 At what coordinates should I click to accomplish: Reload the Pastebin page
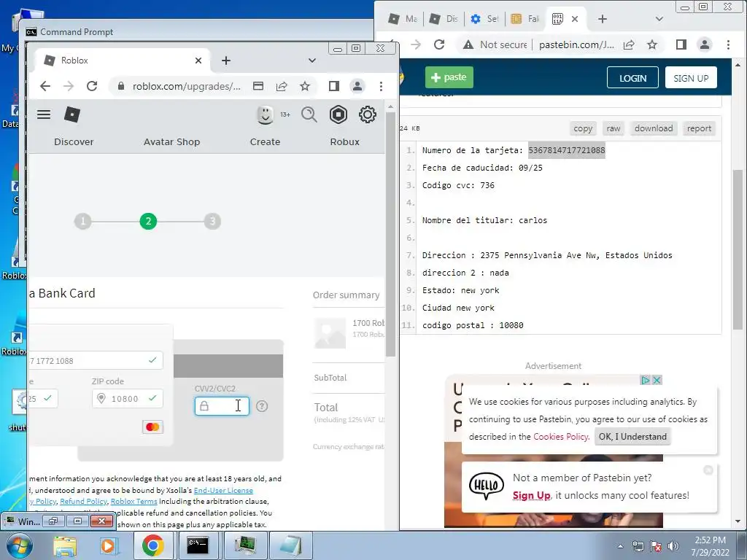pyautogui.click(x=439, y=44)
